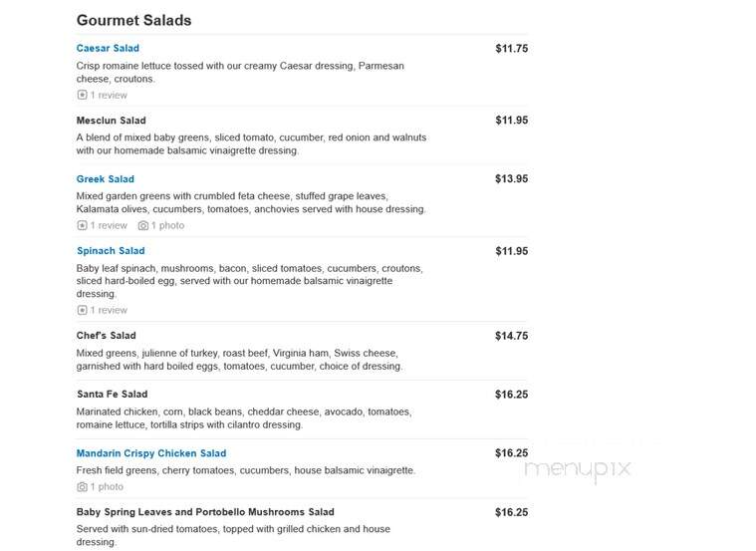View the 1 photo under Mandarin Chicken Salad
756x551 pixels.
click(107, 487)
